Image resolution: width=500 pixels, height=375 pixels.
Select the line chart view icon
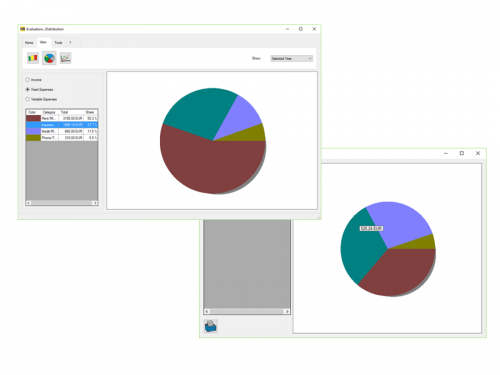[x=65, y=58]
